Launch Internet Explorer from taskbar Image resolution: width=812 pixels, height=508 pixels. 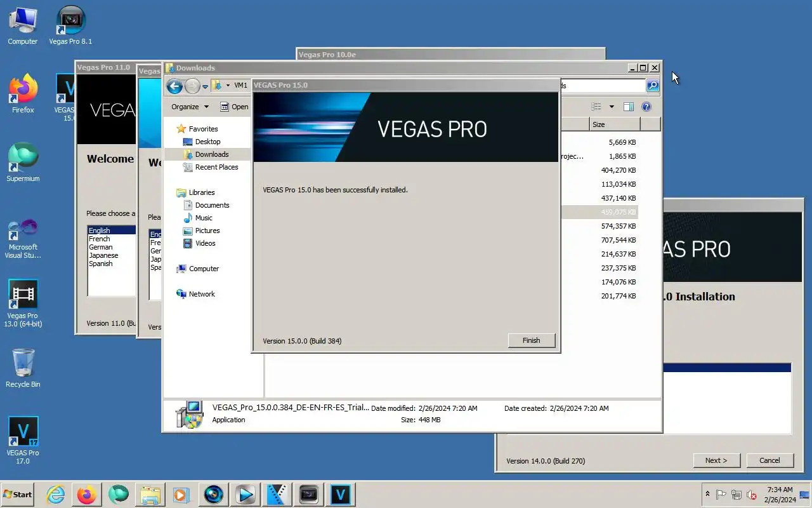tap(56, 494)
